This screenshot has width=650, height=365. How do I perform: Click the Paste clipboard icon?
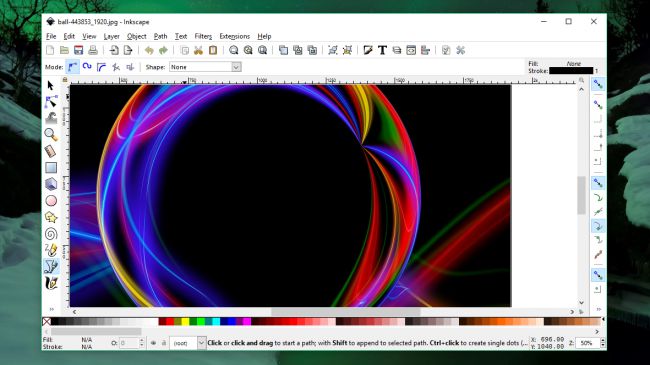pyautogui.click(x=213, y=50)
